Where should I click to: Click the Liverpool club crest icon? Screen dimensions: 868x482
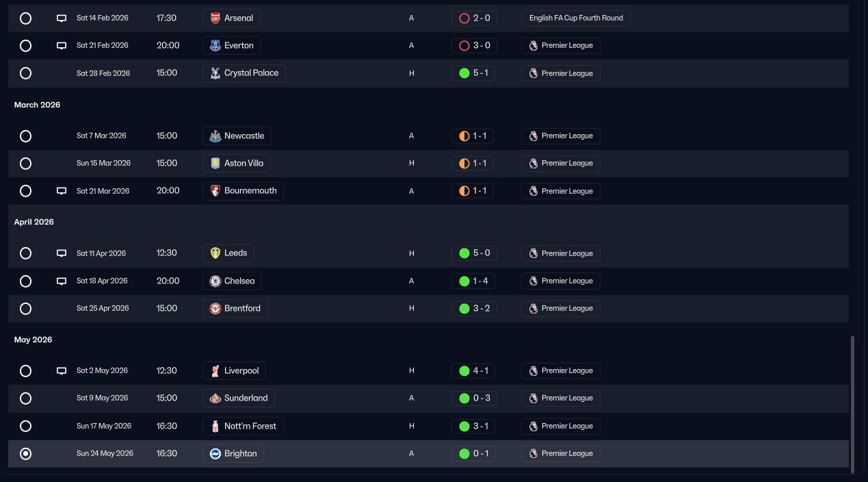tap(215, 371)
